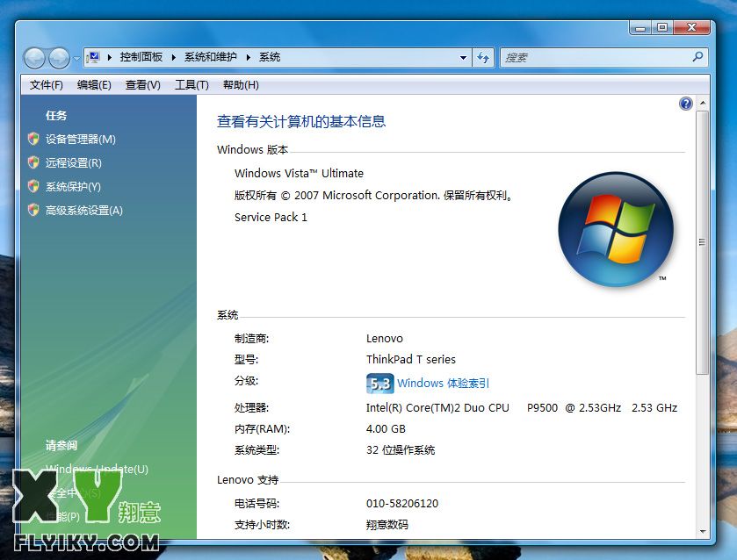Open the blue help question mark icon
This screenshot has width=737, height=560.
[686, 104]
